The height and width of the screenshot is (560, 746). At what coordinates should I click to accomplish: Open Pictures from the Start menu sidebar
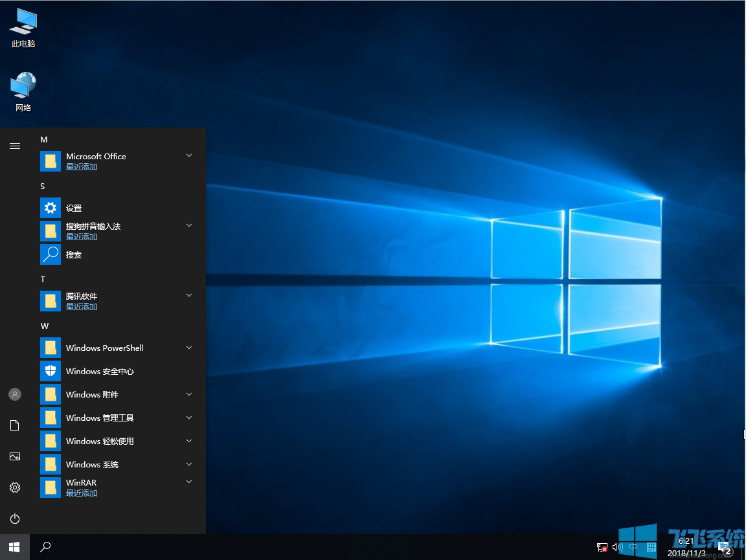click(x=14, y=456)
